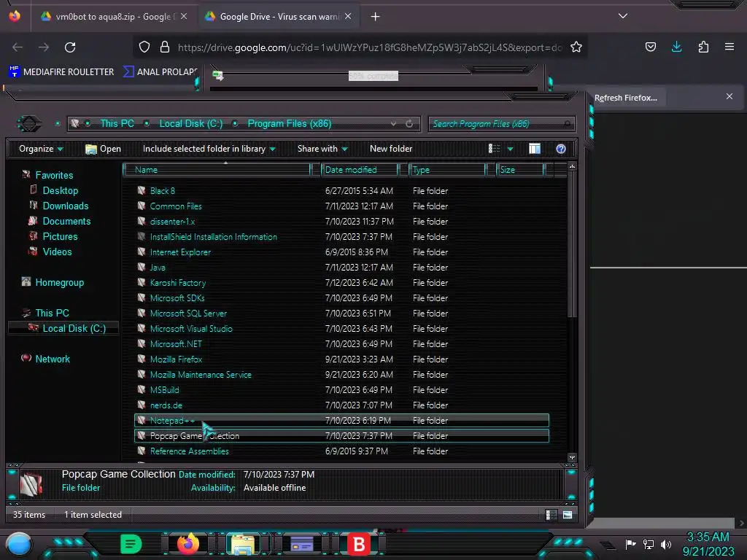Switch to Google Drive Virus scan tab
Image resolution: width=747 pixels, height=560 pixels.
tap(279, 17)
